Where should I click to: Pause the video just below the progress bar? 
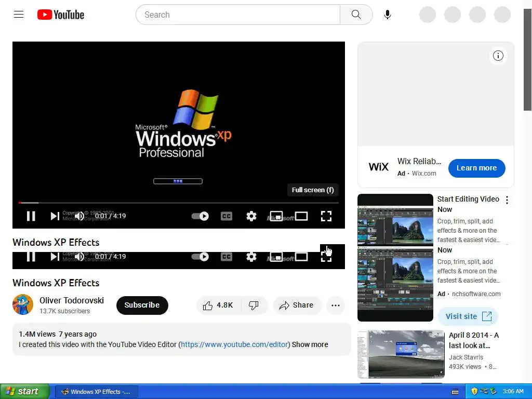(31, 216)
